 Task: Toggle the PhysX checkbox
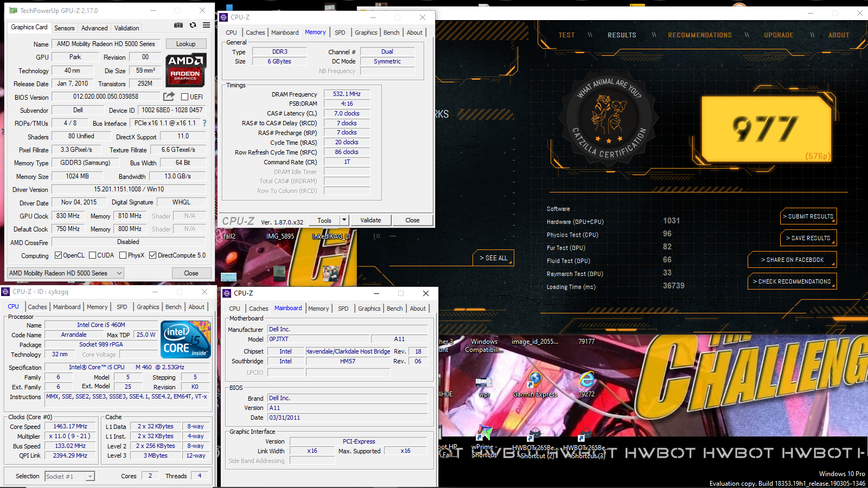123,255
